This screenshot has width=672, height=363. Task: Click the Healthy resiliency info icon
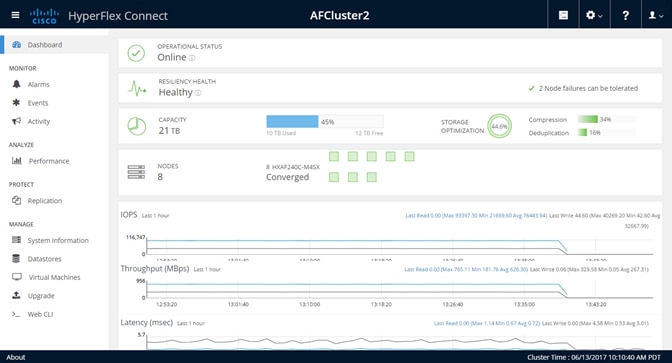click(x=198, y=93)
